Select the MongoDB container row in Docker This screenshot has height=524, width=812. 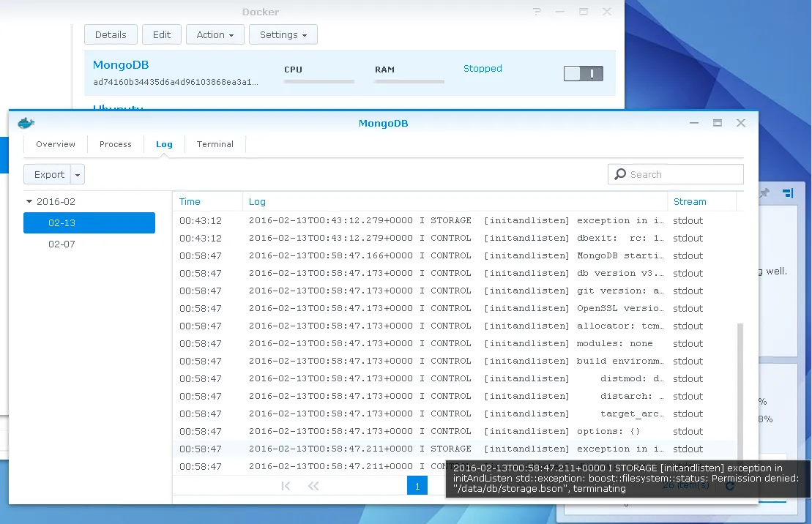pyautogui.click(x=350, y=73)
